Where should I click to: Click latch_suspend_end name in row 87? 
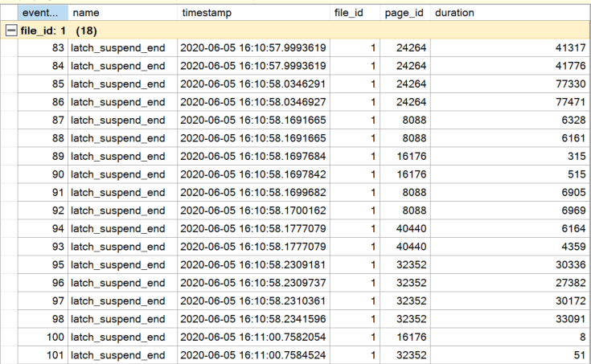click(x=118, y=120)
